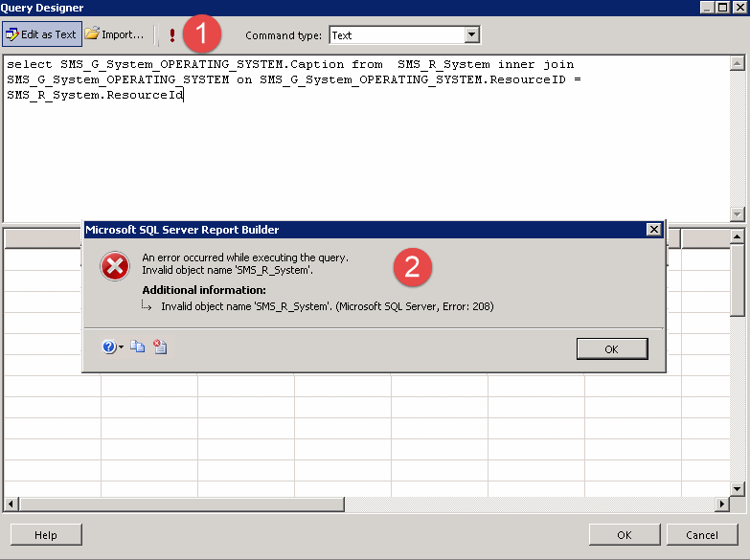The image size is (750, 560).
Task: Minimize the Query Designer window
Action: (707, 7)
